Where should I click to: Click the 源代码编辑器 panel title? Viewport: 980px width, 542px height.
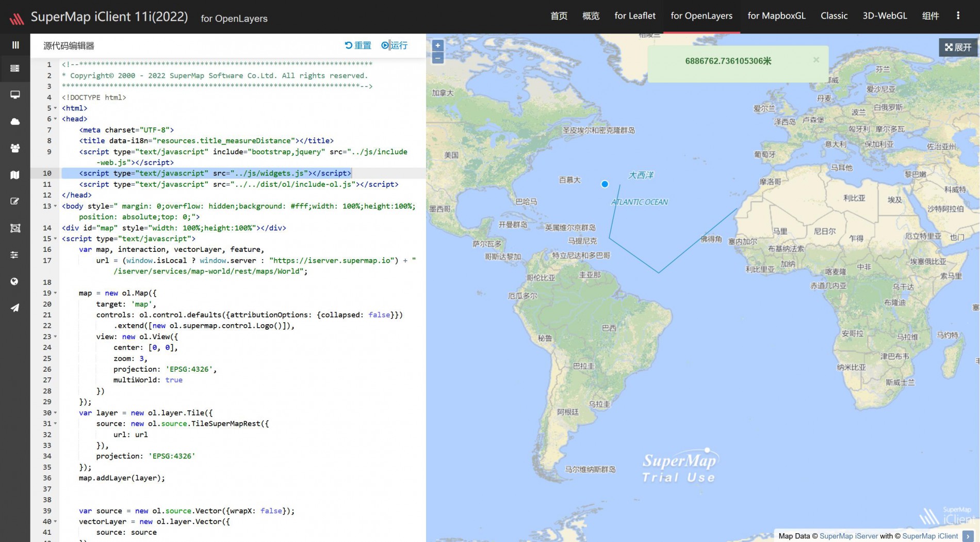click(x=69, y=46)
